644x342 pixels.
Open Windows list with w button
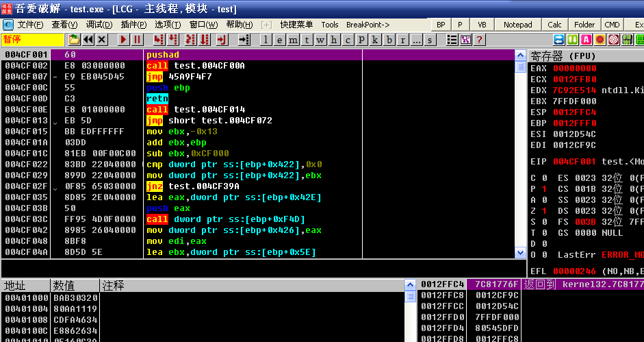coord(320,40)
